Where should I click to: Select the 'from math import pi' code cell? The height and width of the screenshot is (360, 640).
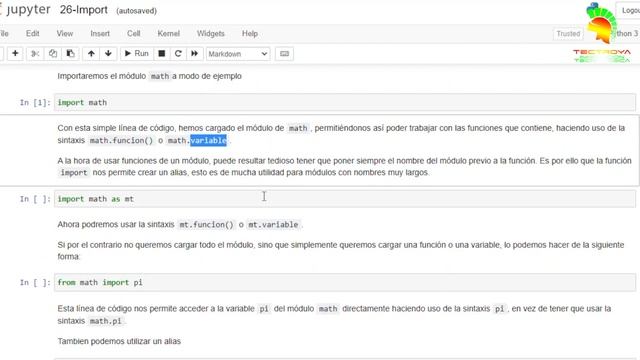pyautogui.click(x=345, y=282)
